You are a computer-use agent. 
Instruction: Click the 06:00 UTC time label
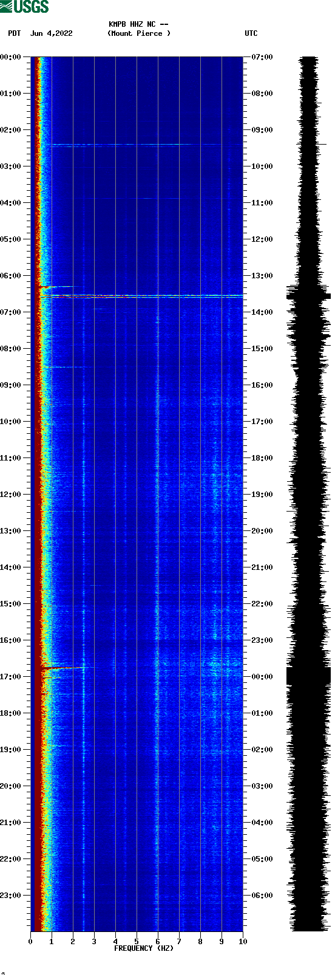tap(262, 896)
